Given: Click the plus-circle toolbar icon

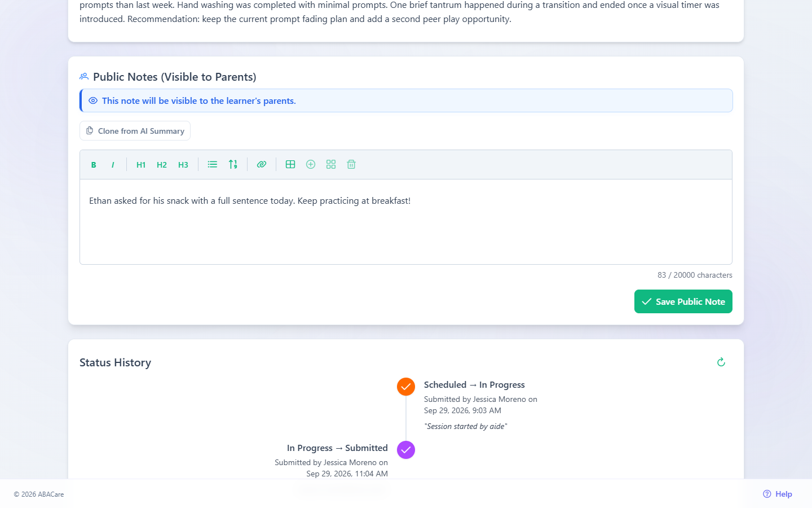Looking at the screenshot, I should tap(311, 164).
